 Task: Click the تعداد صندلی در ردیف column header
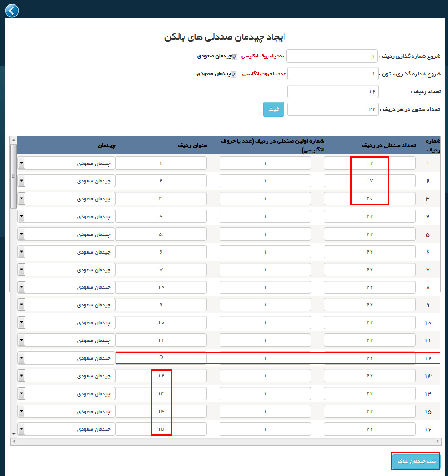pos(389,145)
